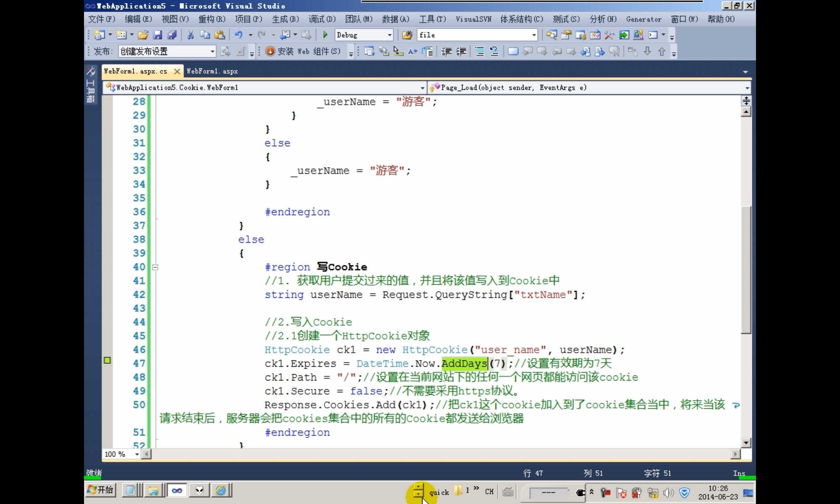
Task: Toggle bookmark on the current line
Action: 513,51
